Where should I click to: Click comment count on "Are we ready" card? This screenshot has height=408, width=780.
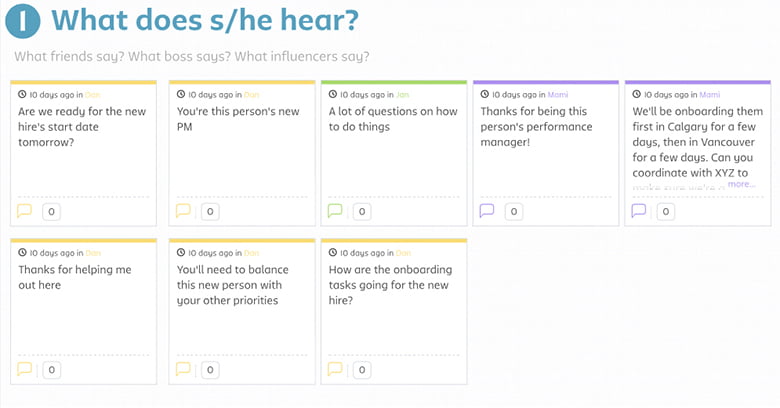click(x=52, y=211)
